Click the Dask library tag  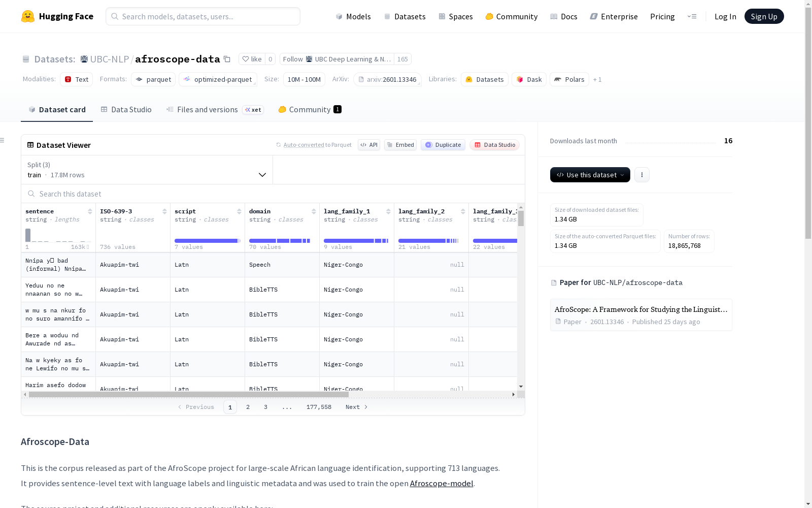pos(529,79)
